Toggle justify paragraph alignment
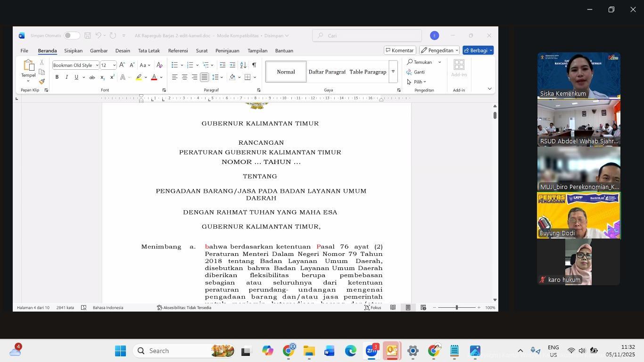 (x=204, y=77)
